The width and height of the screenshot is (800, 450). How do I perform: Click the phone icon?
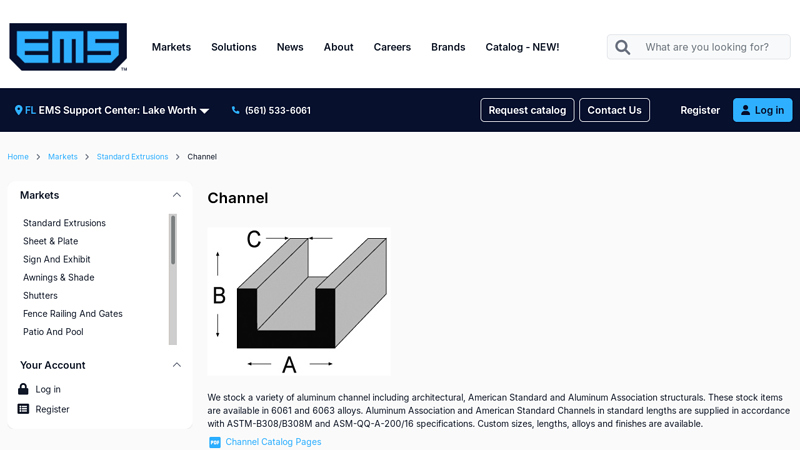236,110
